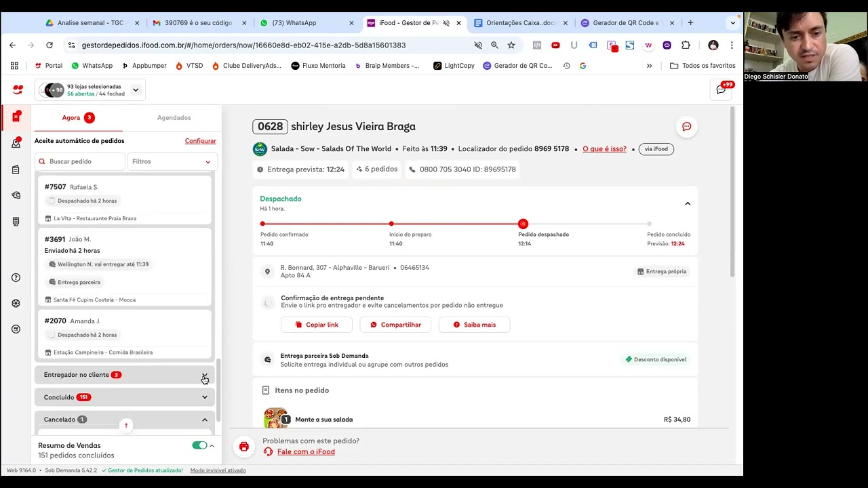
Task: Open the Chrome profile avatar
Action: pos(713,45)
